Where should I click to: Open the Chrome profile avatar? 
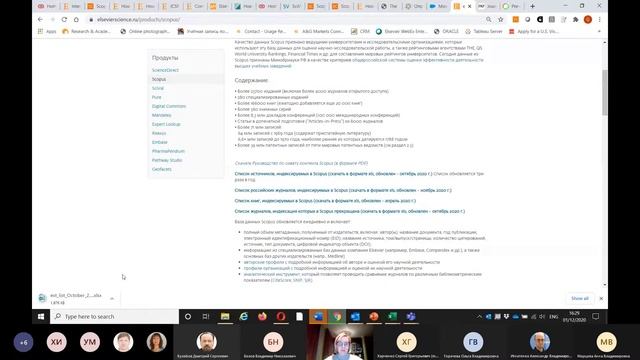click(x=588, y=19)
